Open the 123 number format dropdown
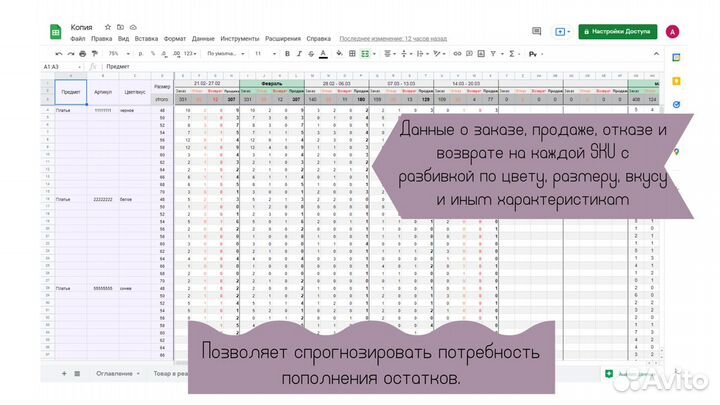The width and height of the screenshot is (720, 405). 190,54
